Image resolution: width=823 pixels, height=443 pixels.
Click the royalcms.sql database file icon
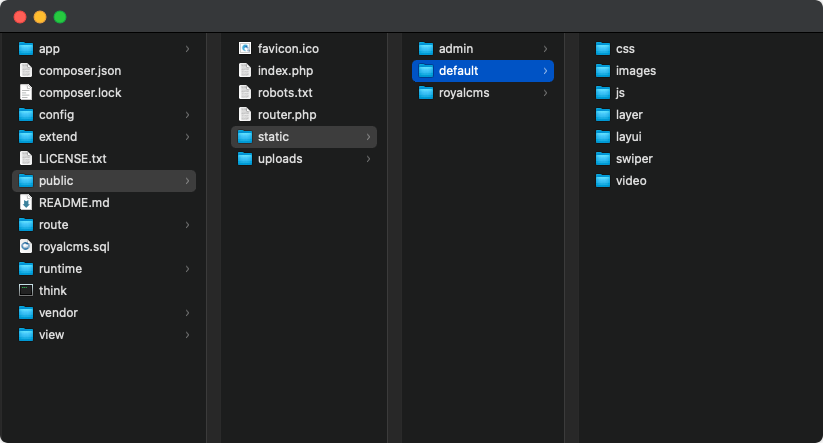point(26,246)
